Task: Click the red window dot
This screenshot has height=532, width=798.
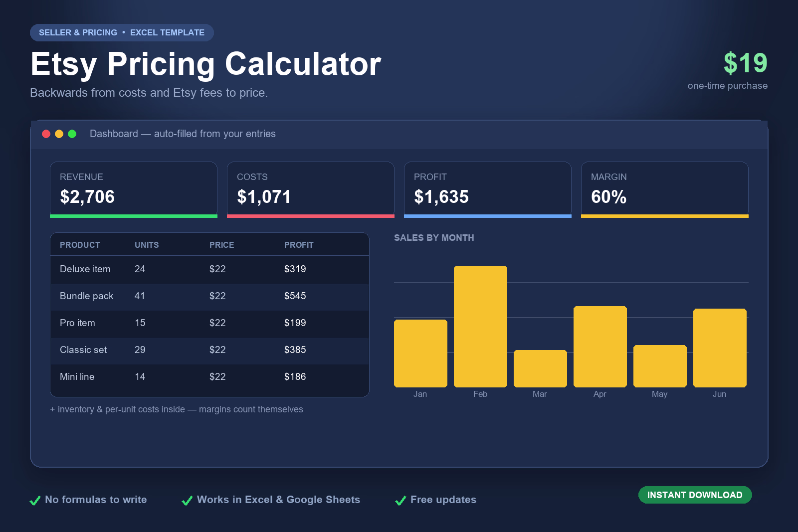Action: click(x=46, y=134)
